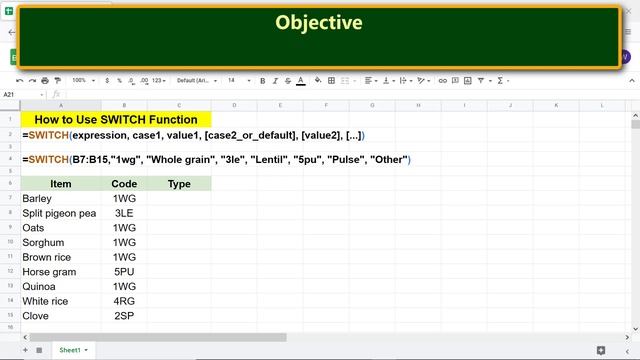The width and height of the screenshot is (640, 360).
Task: Select the Paint format tool
Action: coord(58,81)
